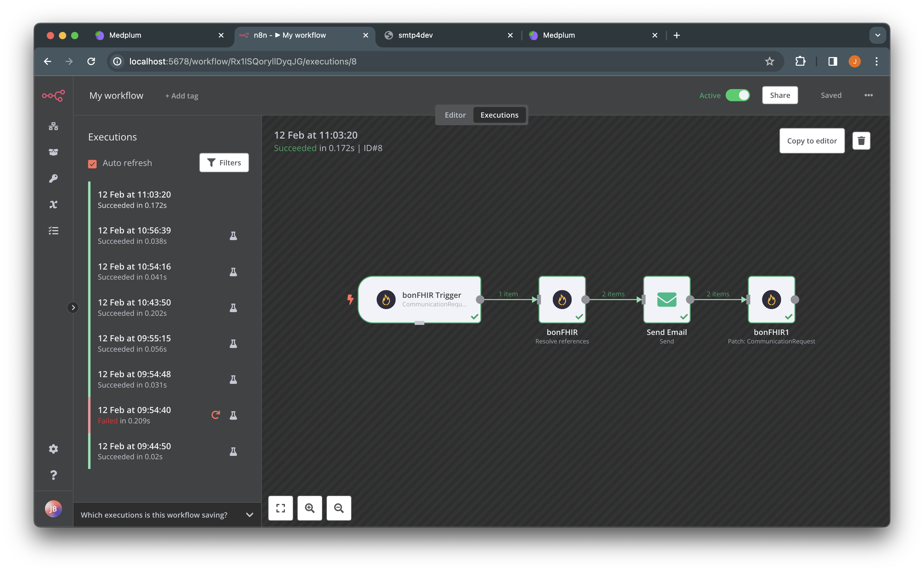
Task: Toggle the Active workflow switch on
Action: tap(738, 95)
